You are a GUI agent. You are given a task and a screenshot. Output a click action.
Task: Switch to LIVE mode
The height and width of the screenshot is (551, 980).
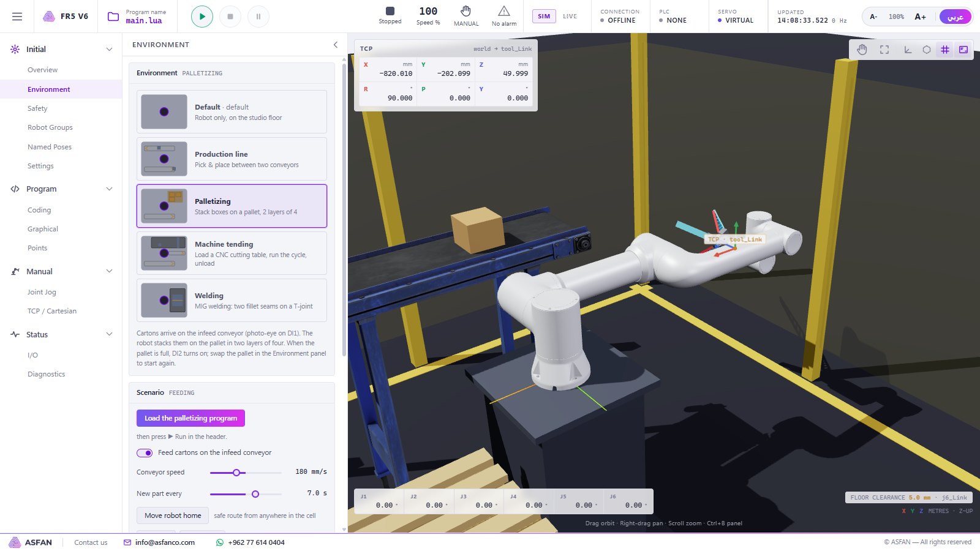tap(570, 17)
